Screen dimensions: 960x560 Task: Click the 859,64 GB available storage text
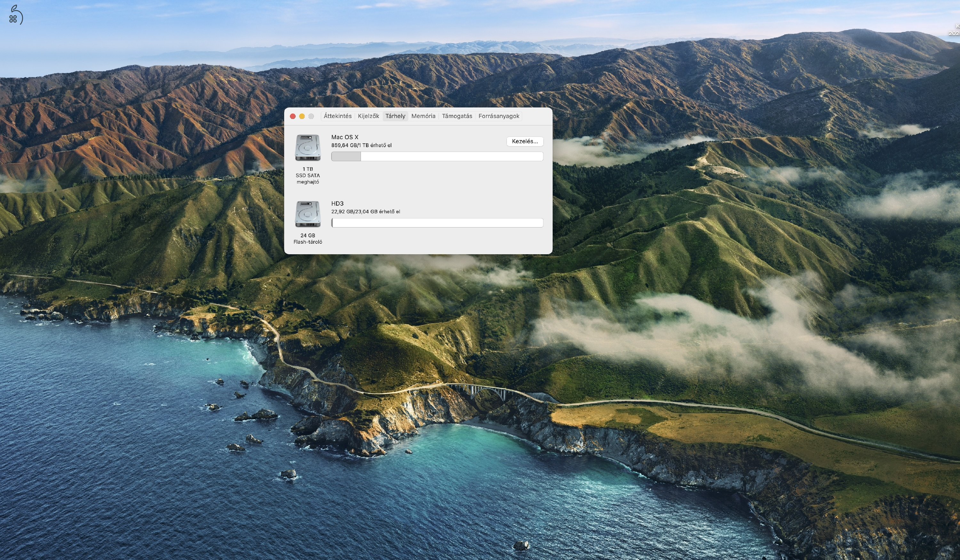point(361,146)
